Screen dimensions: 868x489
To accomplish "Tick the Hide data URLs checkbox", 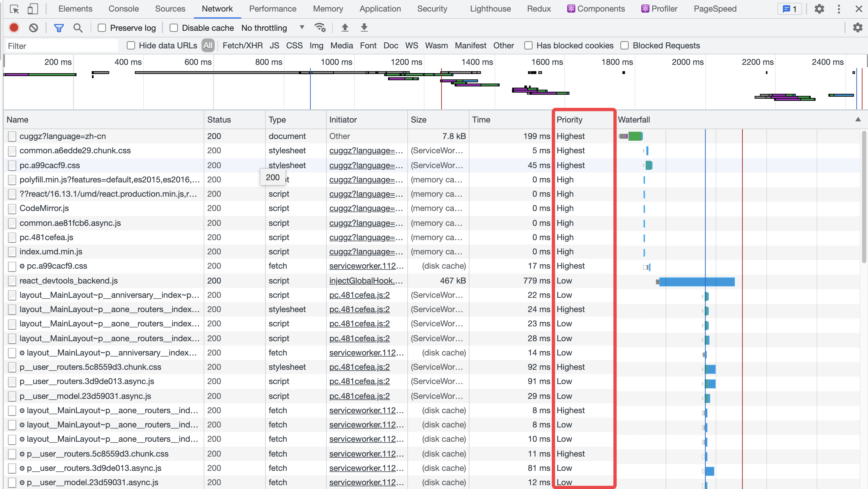I will point(131,46).
